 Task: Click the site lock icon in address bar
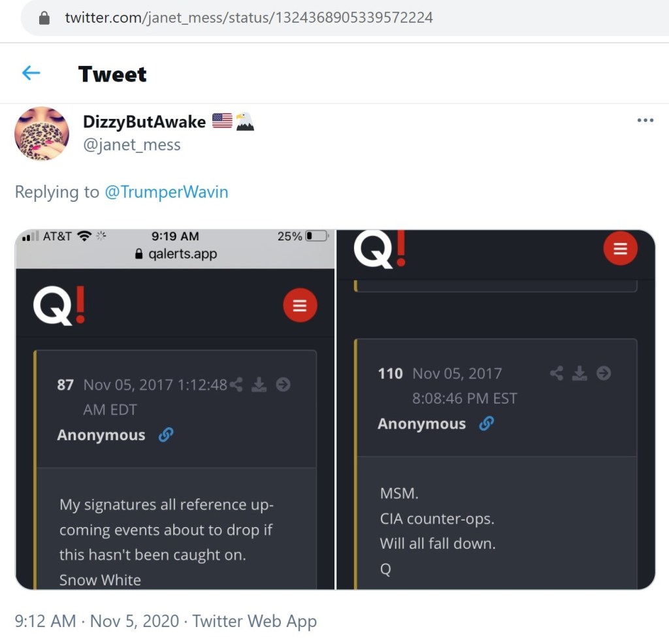pyautogui.click(x=44, y=18)
